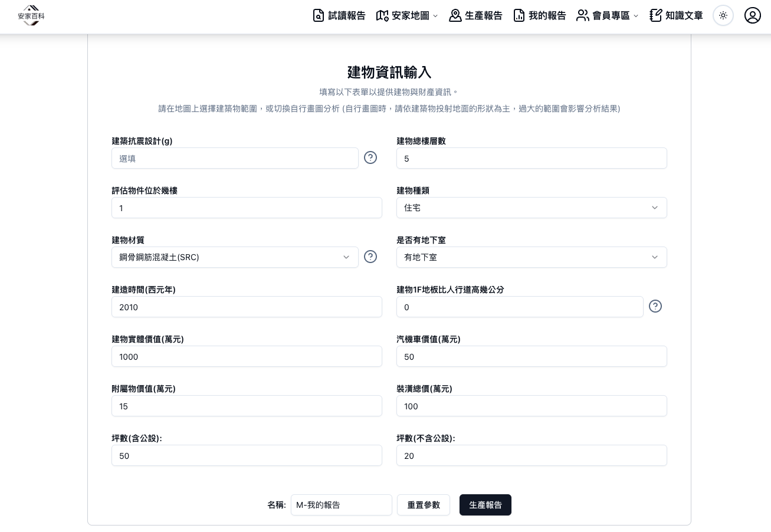Image resolution: width=771 pixels, height=532 pixels.
Task: Click the question mark beside 建物1F地板比人行道高幾公分
Action: pyautogui.click(x=655, y=306)
